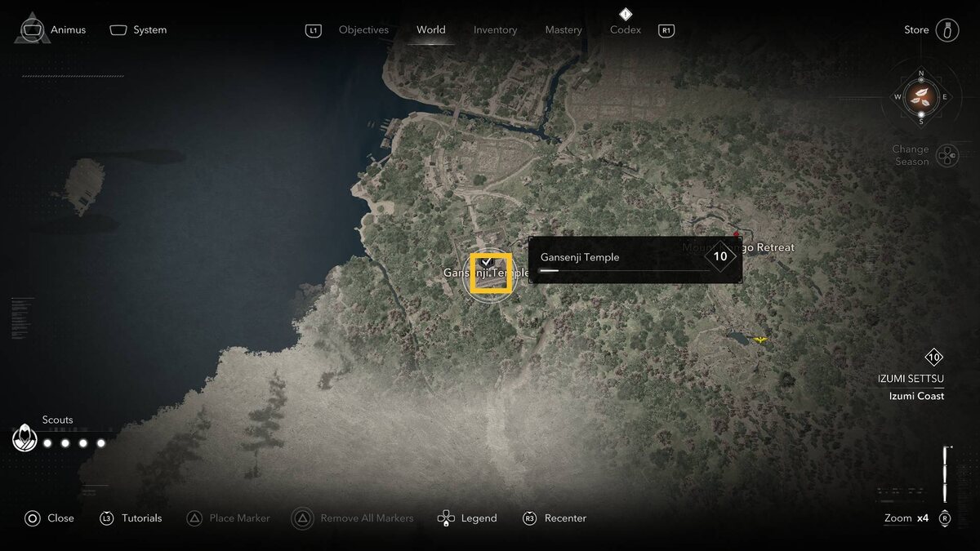Screen dimensions: 980x551
Task: Recenter the map view
Action: pyautogui.click(x=565, y=518)
